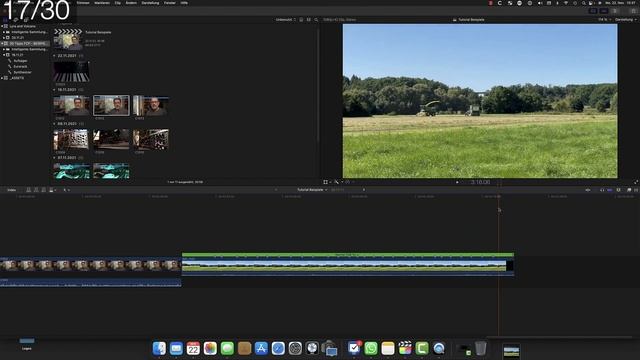Viewport: 640px width, 360px height.
Task: Click the Wi-Fi icon in the menu bar
Action: (566, 3)
